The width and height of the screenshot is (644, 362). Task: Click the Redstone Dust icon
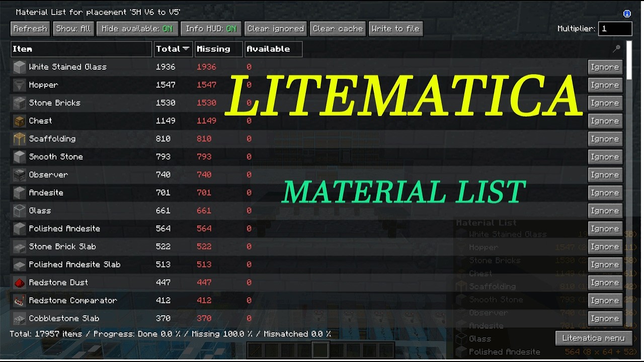pyautogui.click(x=19, y=283)
